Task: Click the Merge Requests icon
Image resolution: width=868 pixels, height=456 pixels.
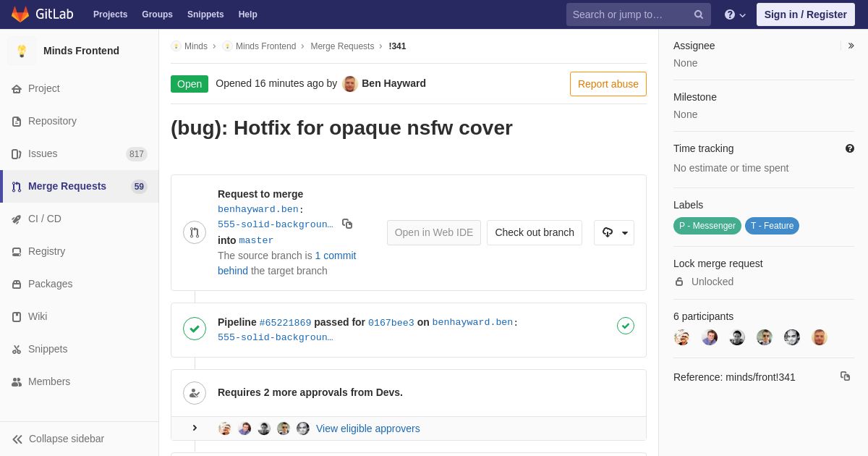Action: tap(17, 187)
